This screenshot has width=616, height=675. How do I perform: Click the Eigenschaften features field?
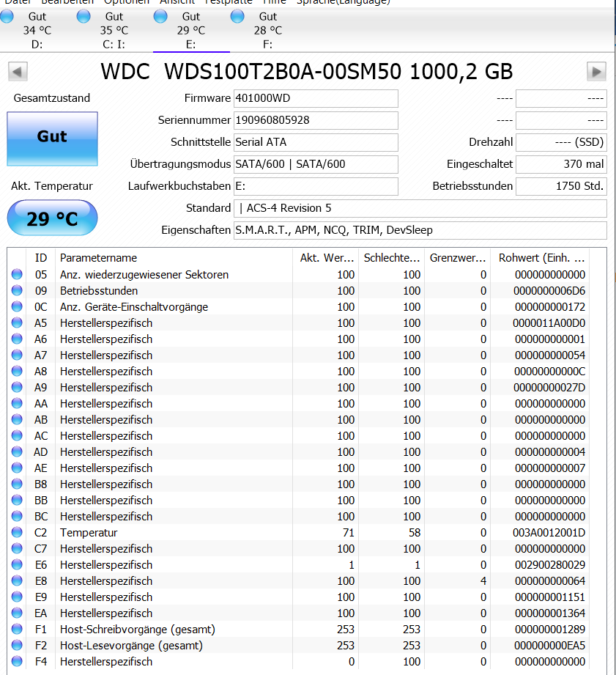pos(420,230)
